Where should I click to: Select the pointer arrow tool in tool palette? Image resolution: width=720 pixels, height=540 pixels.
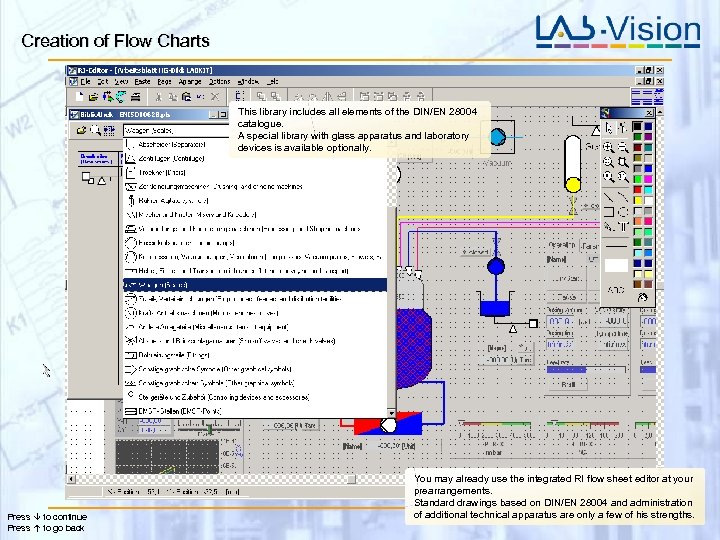[x=609, y=127]
